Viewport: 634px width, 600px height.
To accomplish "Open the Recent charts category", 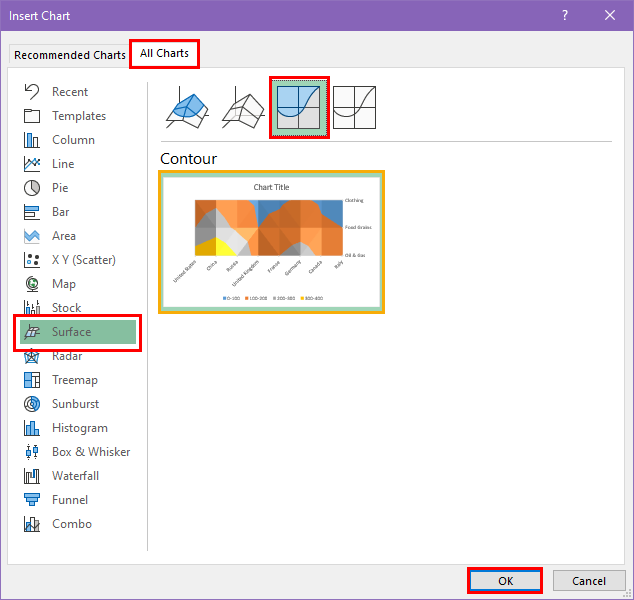I will [x=78, y=92].
